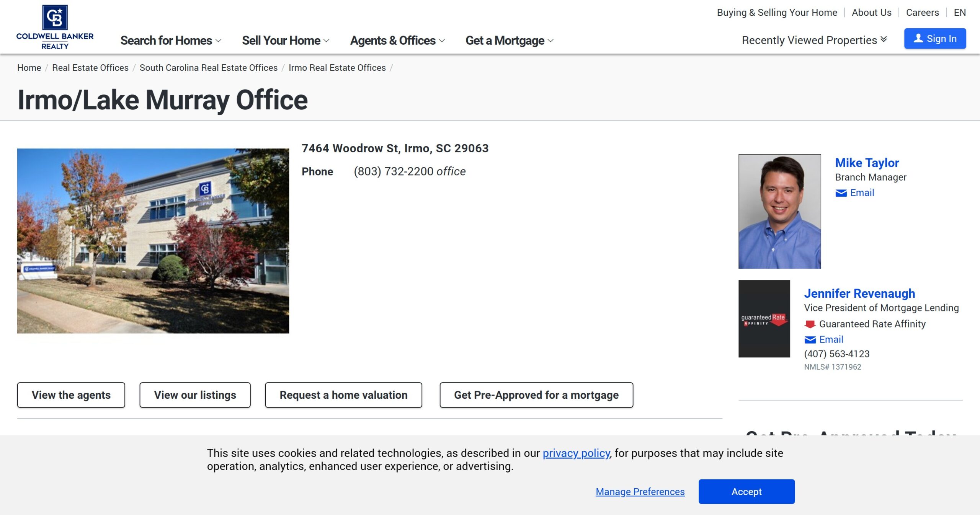The height and width of the screenshot is (515, 980).
Task: Expand the Sell Your Home dropdown
Action: tap(285, 41)
